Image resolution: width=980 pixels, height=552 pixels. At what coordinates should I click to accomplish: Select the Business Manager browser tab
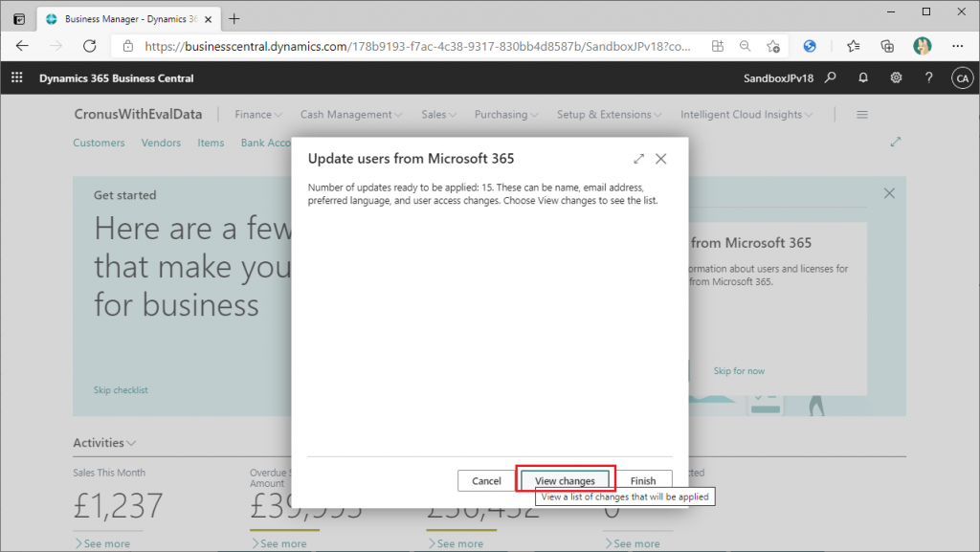pyautogui.click(x=129, y=19)
